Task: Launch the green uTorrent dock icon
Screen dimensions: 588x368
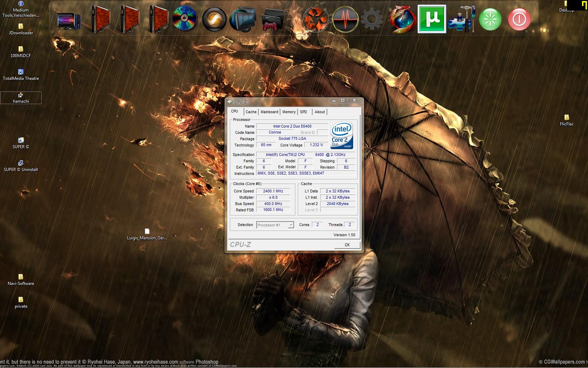Action: [432, 19]
